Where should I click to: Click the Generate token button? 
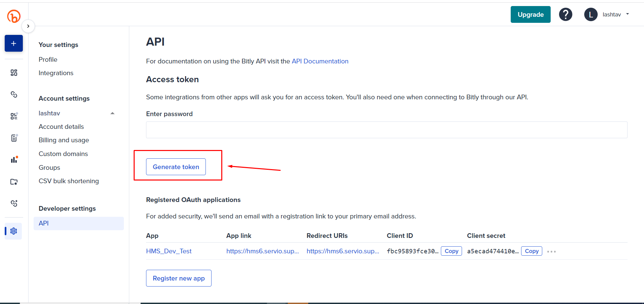click(x=176, y=167)
